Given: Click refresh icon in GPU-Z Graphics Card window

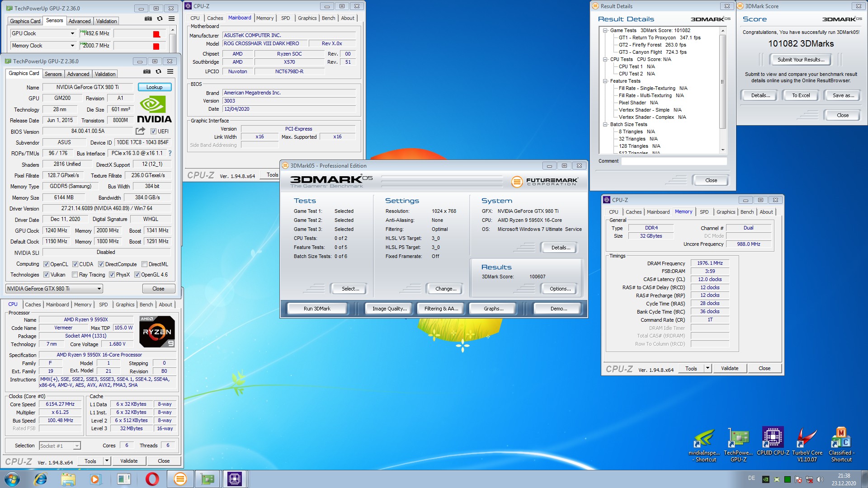Looking at the screenshot, I should [x=158, y=72].
